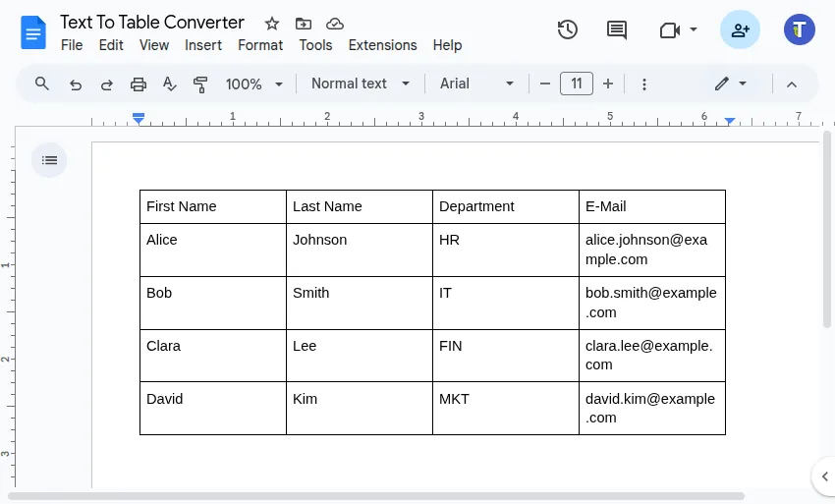Image resolution: width=835 pixels, height=504 pixels.
Task: Show document outline sidebar button
Action: (50, 160)
